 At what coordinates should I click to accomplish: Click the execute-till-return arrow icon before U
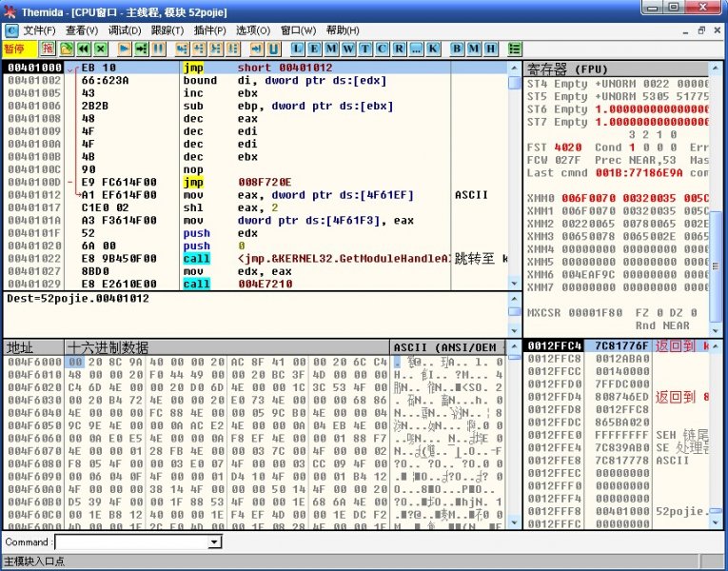coord(256,49)
